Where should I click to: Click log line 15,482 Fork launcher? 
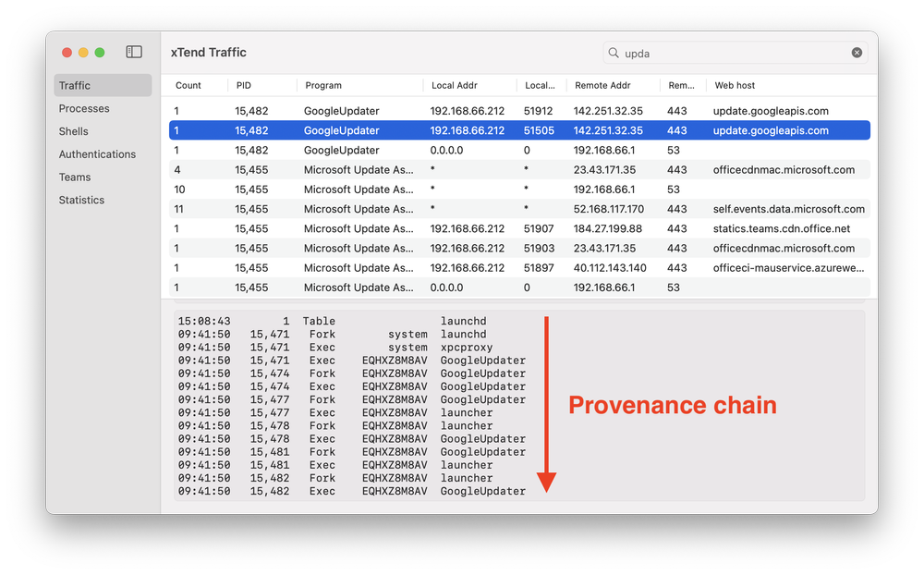[x=335, y=478]
